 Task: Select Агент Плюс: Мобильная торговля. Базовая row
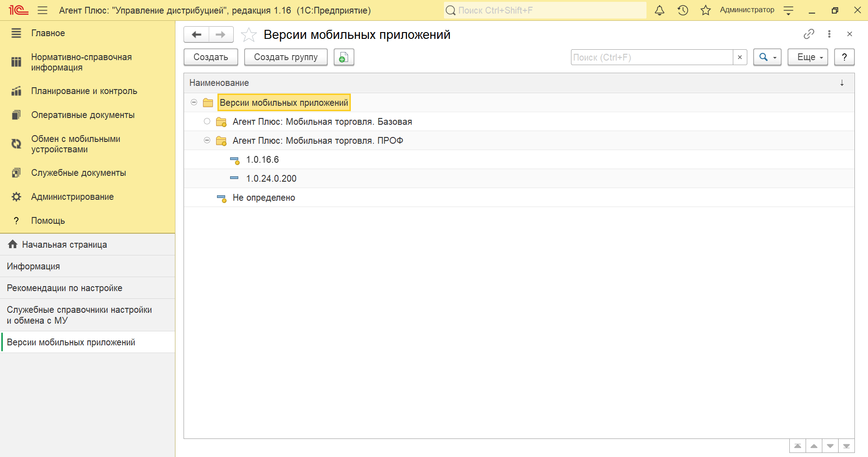coord(519,122)
